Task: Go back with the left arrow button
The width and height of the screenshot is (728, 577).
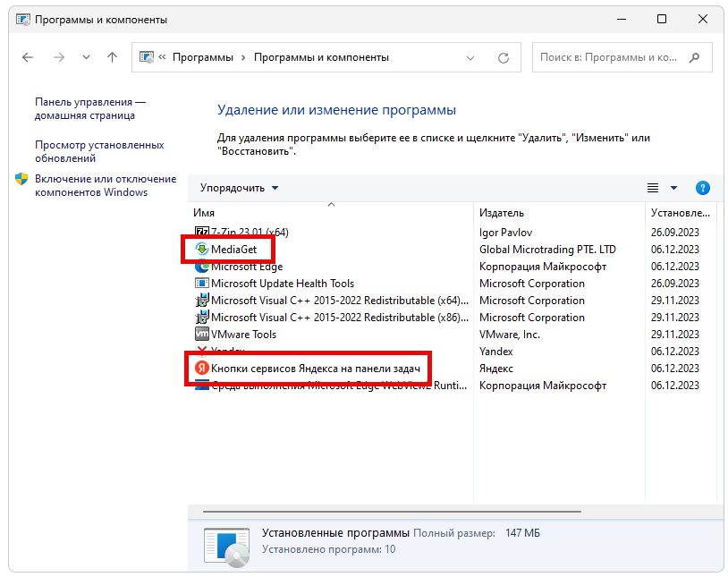Action: point(28,57)
